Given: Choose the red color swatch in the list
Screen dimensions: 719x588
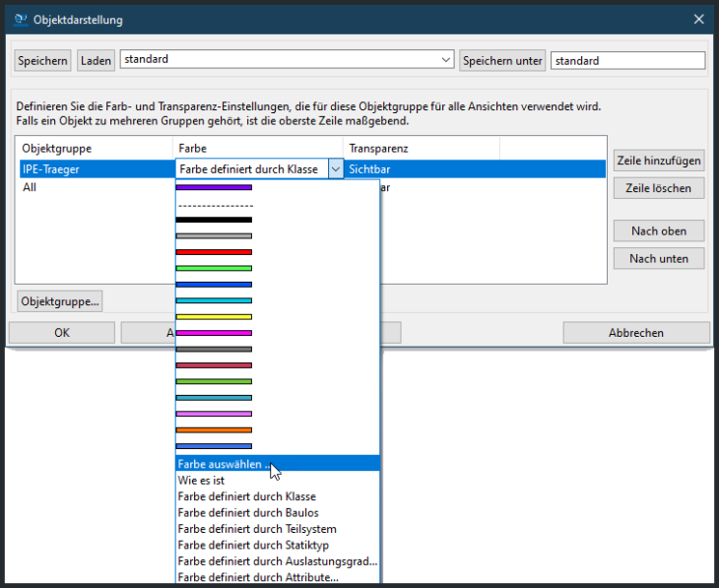Looking at the screenshot, I should click(x=214, y=252).
